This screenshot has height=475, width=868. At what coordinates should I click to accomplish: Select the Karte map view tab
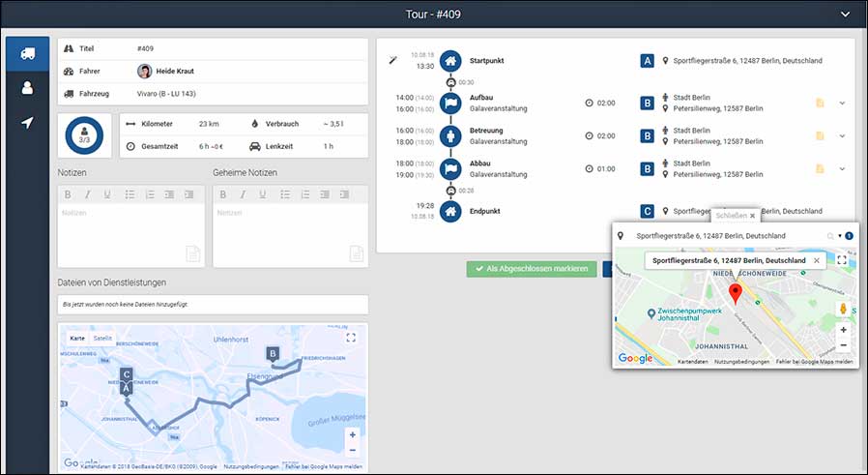77,338
